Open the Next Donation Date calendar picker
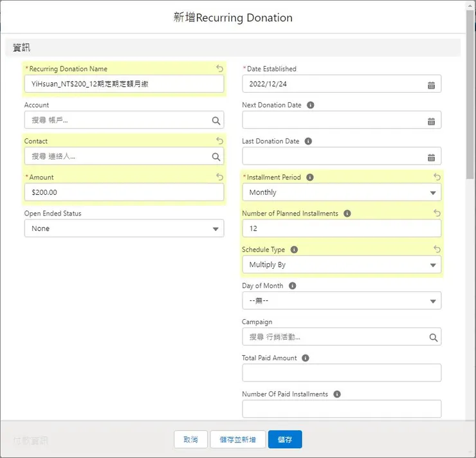Viewport: 476px width, 458px height. click(x=431, y=121)
